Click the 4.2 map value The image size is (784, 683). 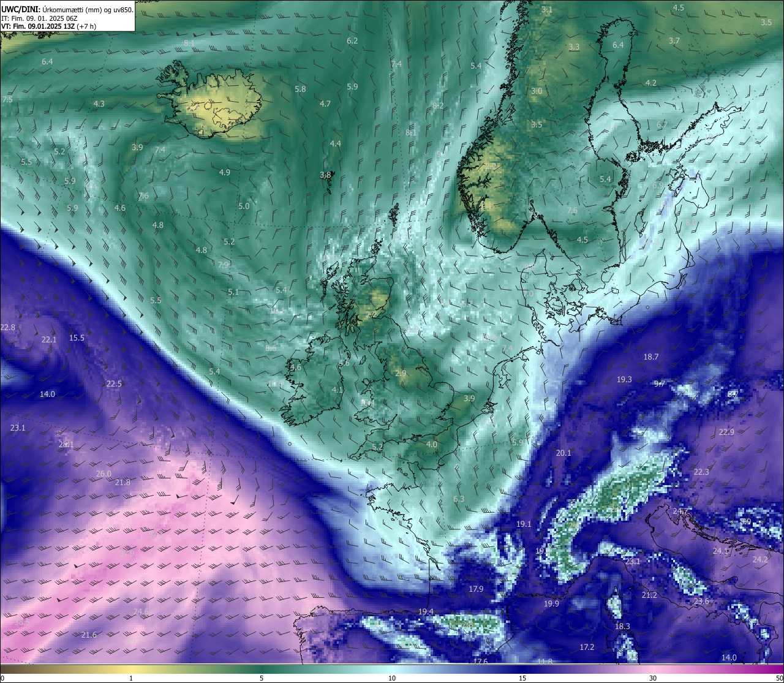(651, 83)
